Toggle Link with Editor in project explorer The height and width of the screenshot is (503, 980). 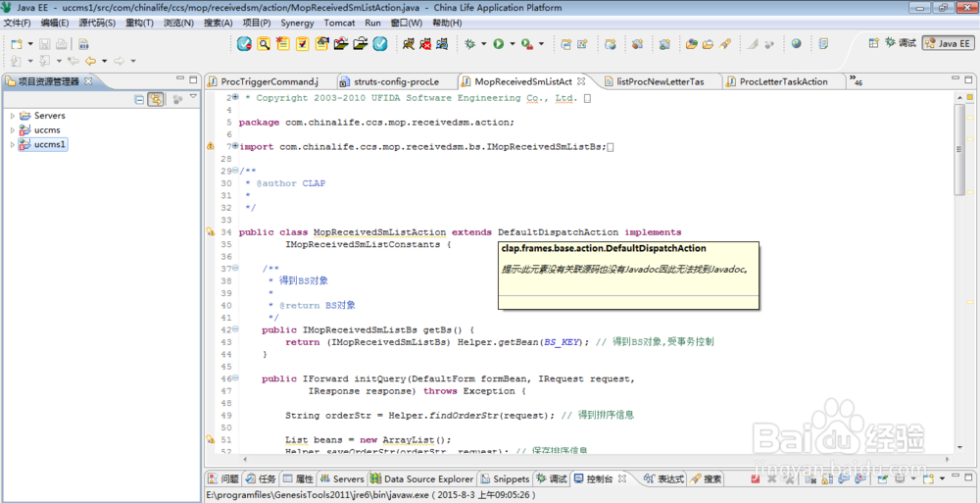point(156,99)
